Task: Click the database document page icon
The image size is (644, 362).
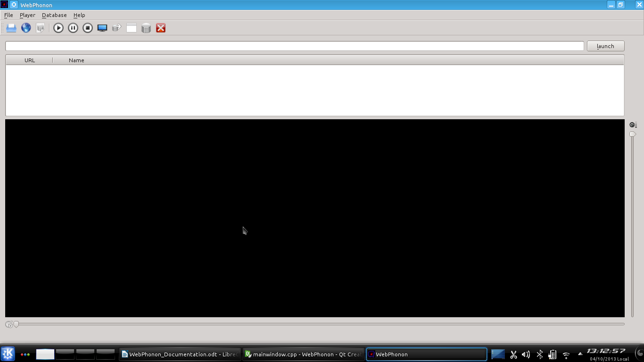Action: tap(41, 28)
